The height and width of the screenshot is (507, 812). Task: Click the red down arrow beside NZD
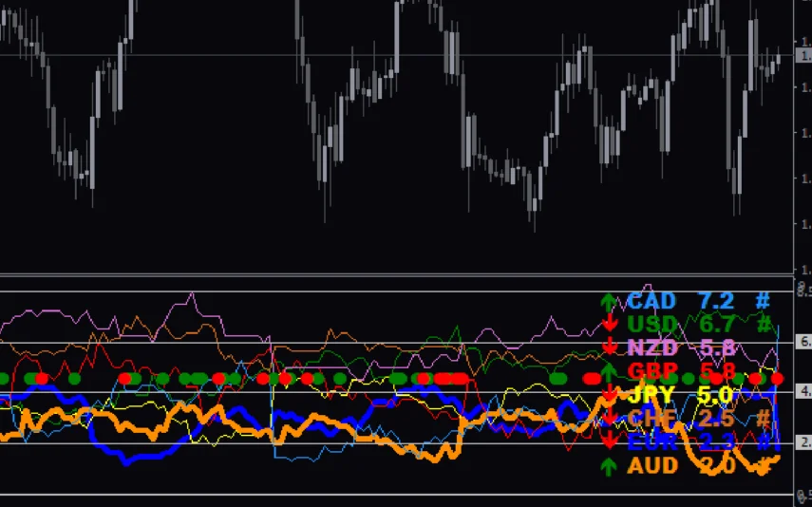coord(610,348)
